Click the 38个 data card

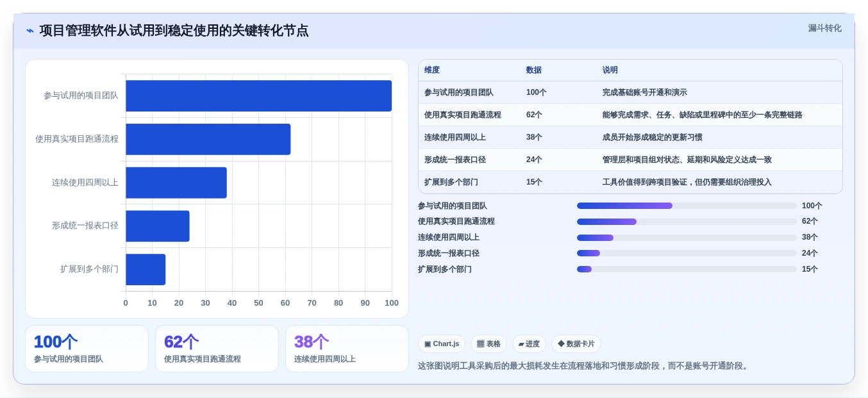click(347, 349)
